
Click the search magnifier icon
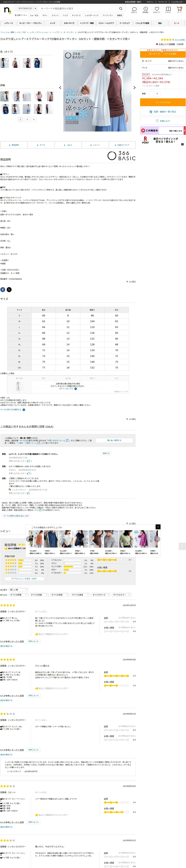tap(121, 8)
